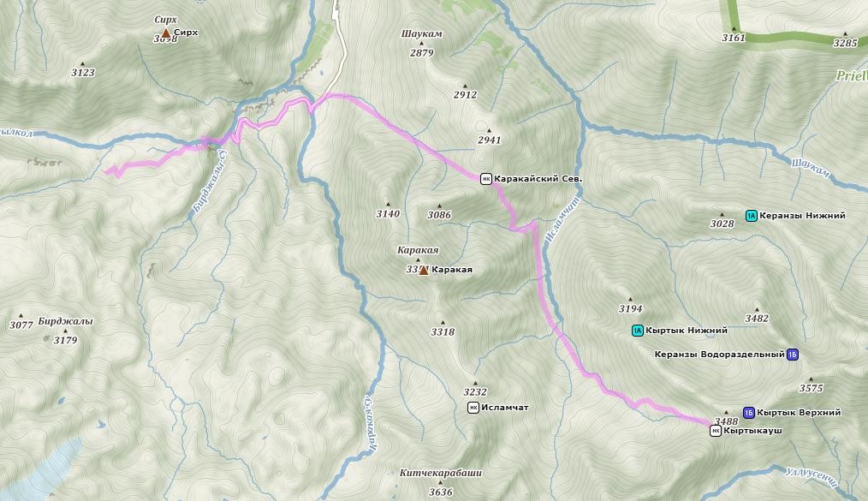Select the Китчекарабаши 3636 peak label
Image resolution: width=868 pixels, height=501 pixels.
point(441,482)
